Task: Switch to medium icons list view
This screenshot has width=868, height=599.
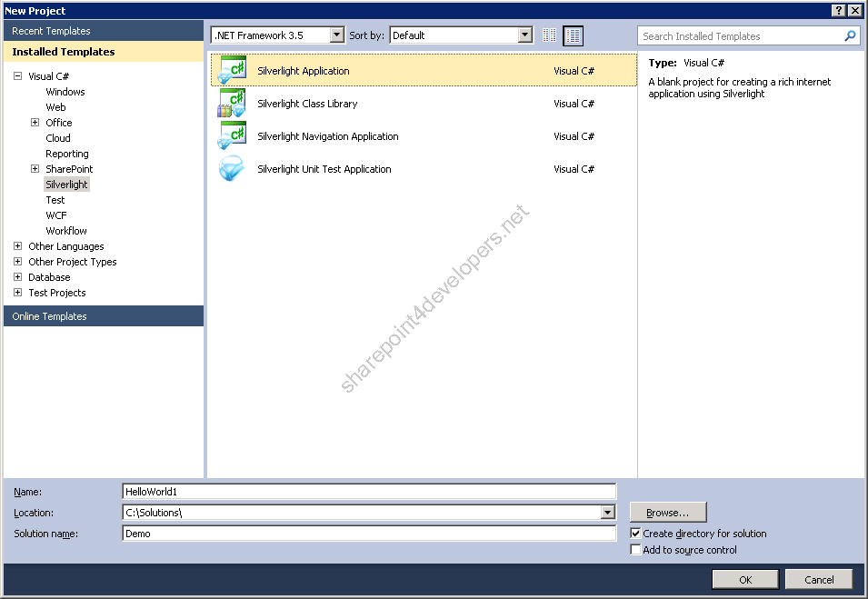Action: 573,36
